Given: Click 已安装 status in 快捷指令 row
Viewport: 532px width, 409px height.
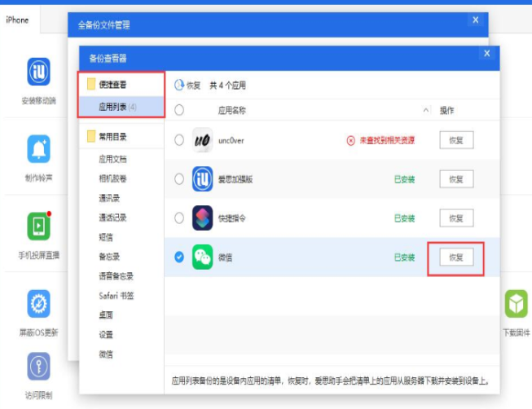Looking at the screenshot, I should [404, 218].
